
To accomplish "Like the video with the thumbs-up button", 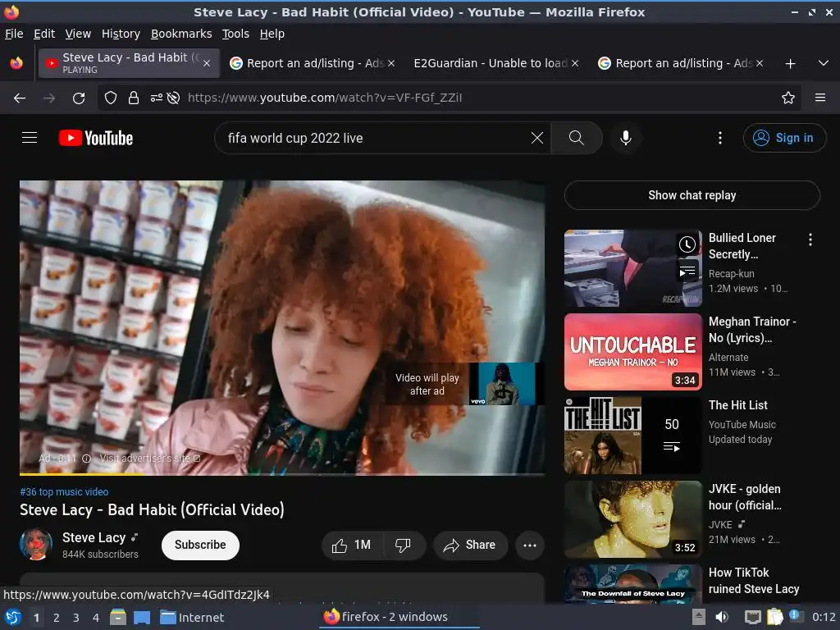I will (x=351, y=545).
